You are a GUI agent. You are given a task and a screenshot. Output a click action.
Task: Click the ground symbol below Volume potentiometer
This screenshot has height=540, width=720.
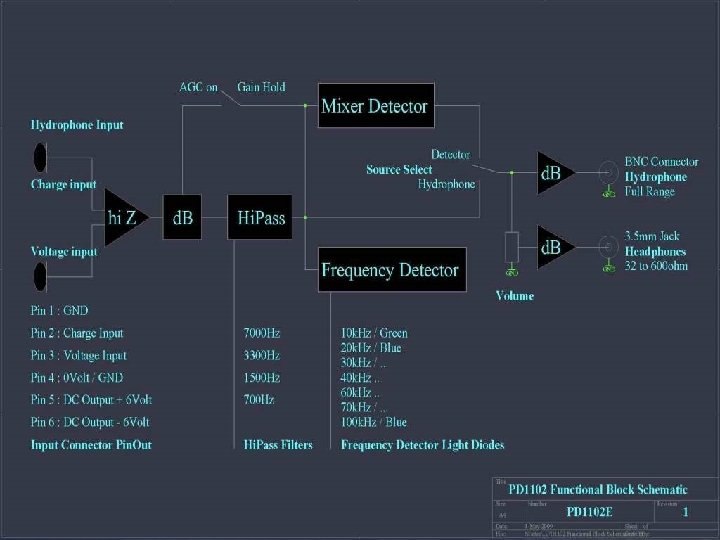point(512,271)
